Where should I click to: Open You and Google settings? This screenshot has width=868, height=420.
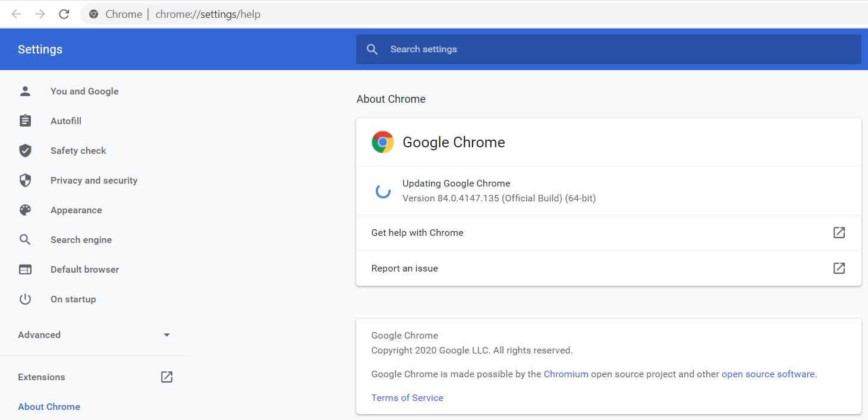pyautogui.click(x=84, y=91)
